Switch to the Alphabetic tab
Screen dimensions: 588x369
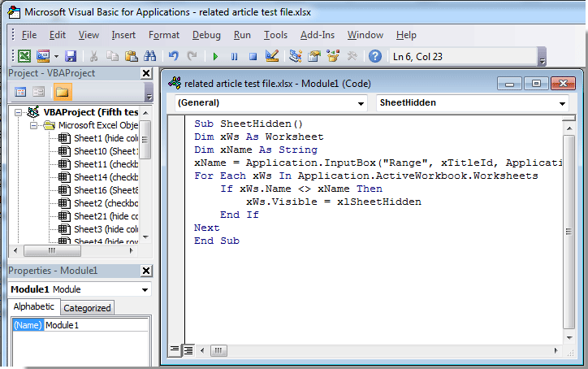pyautogui.click(x=34, y=306)
